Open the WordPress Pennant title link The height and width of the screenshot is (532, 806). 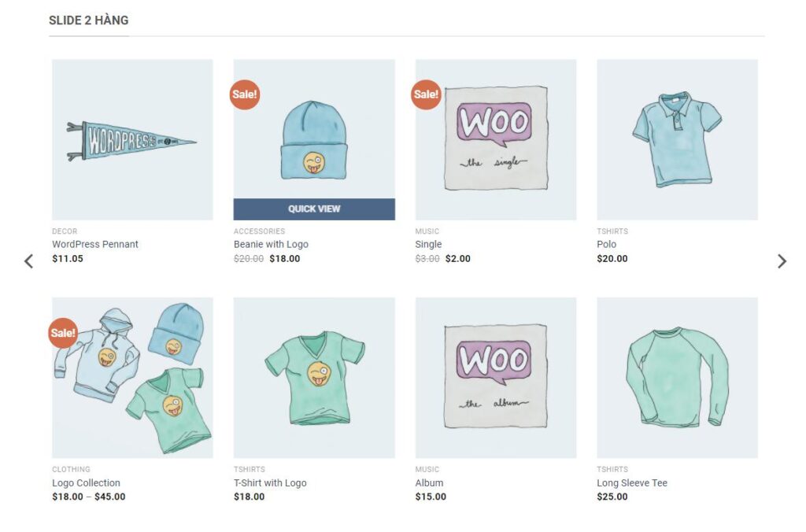click(95, 244)
